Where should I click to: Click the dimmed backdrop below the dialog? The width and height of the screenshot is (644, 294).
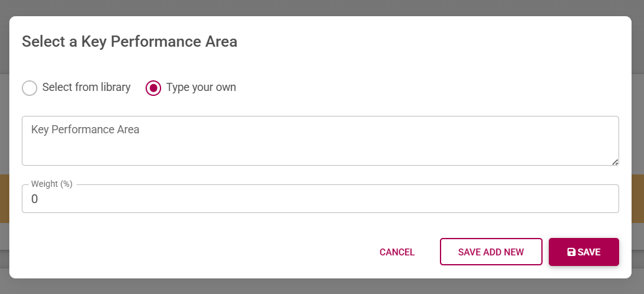322,287
